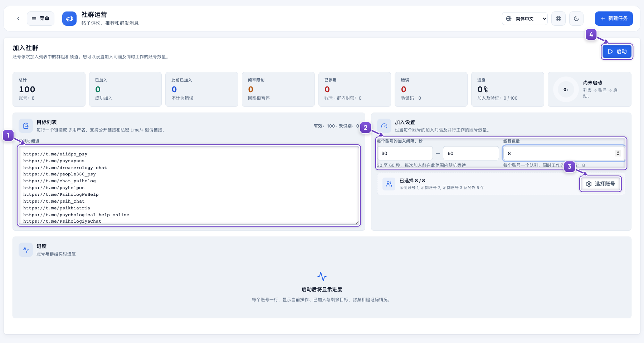Click the 已停用 statistics card
This screenshot has height=343, width=644.
[355, 89]
